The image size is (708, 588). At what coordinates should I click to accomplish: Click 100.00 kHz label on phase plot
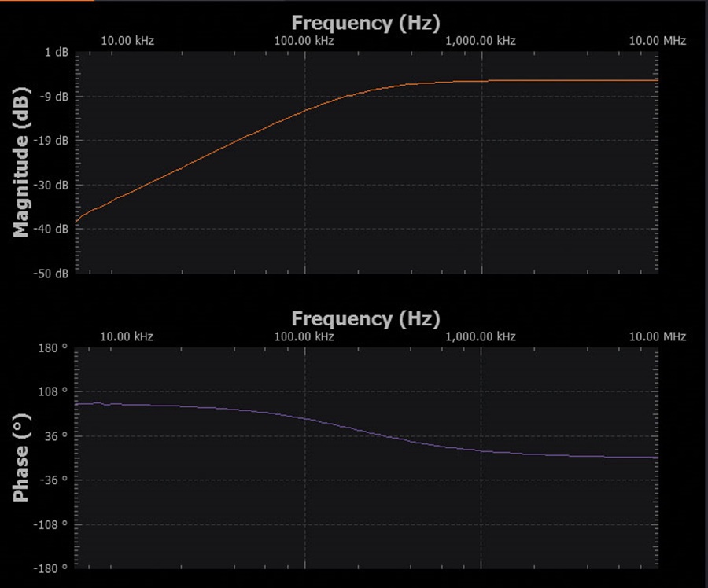304,336
